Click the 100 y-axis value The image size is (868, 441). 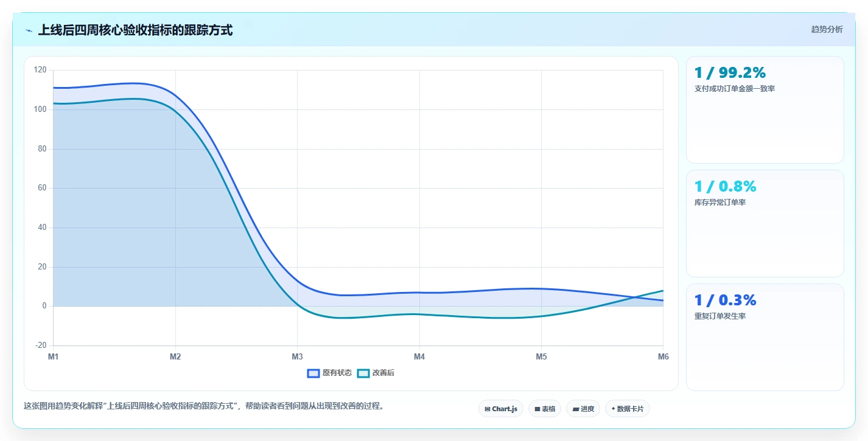[40, 109]
